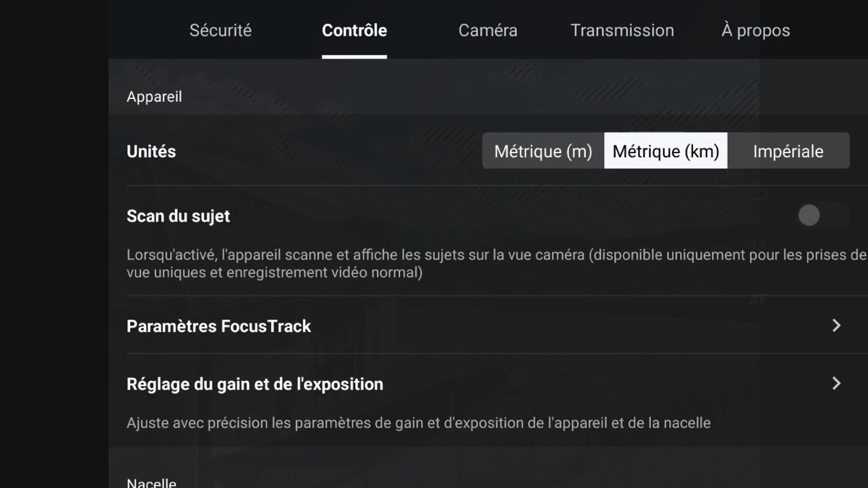Switch to the Caméra tab
The height and width of the screenshot is (488, 868).
[x=488, y=30]
